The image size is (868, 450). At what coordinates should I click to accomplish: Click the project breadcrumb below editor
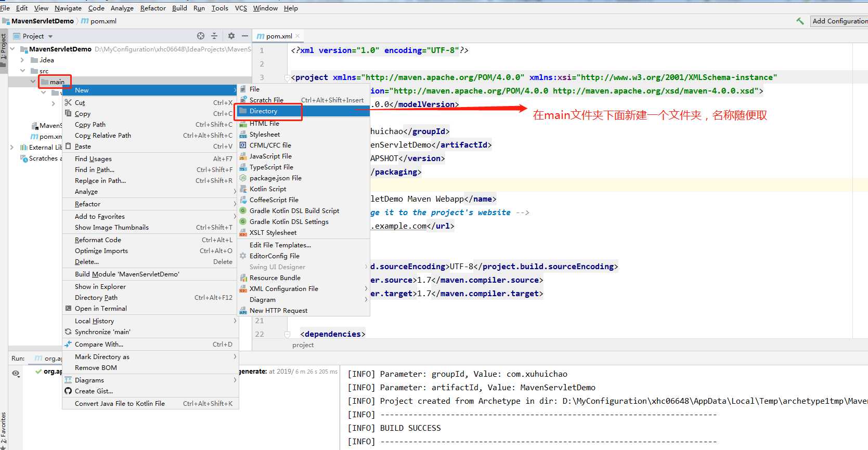[x=303, y=345]
